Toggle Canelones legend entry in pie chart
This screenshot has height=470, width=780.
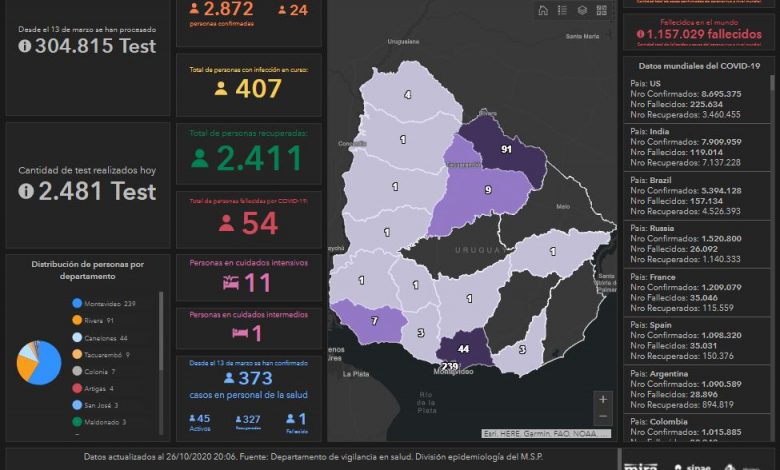coord(106,338)
